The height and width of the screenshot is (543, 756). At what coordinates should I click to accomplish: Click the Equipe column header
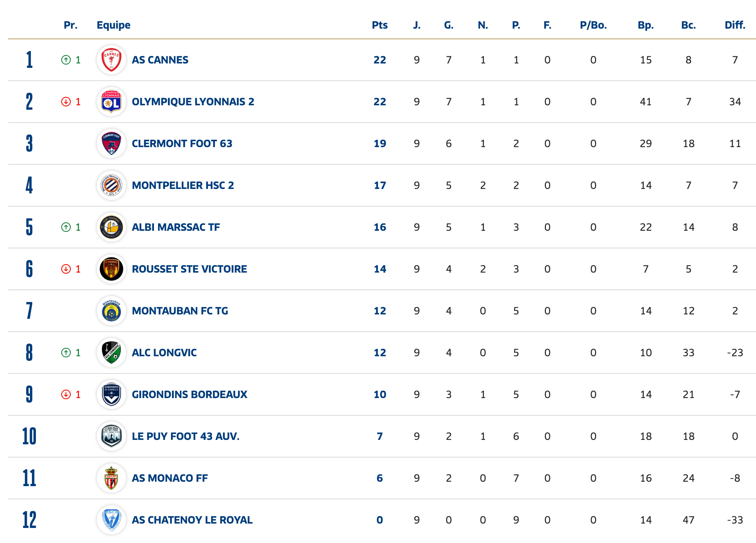(113, 25)
